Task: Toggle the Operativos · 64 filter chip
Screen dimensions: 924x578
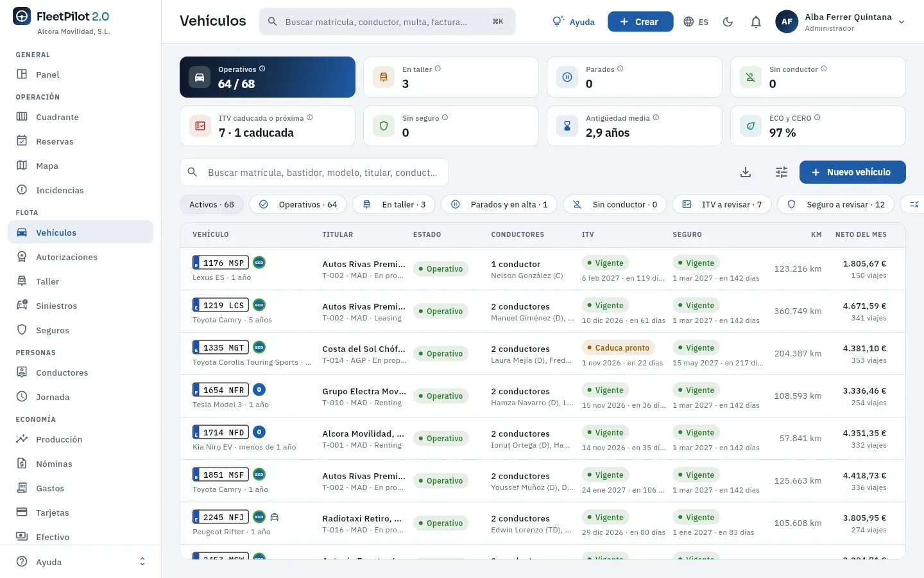Action: point(298,204)
